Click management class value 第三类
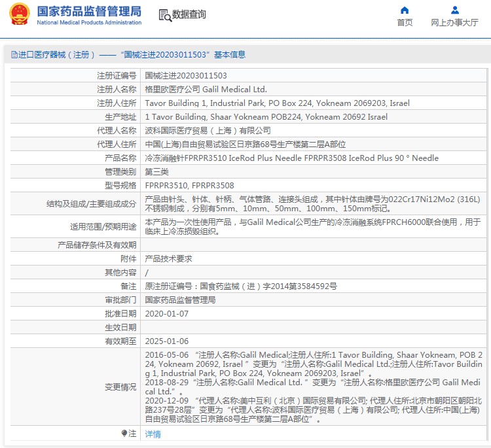This screenshot has height=448, width=491. click(x=156, y=172)
